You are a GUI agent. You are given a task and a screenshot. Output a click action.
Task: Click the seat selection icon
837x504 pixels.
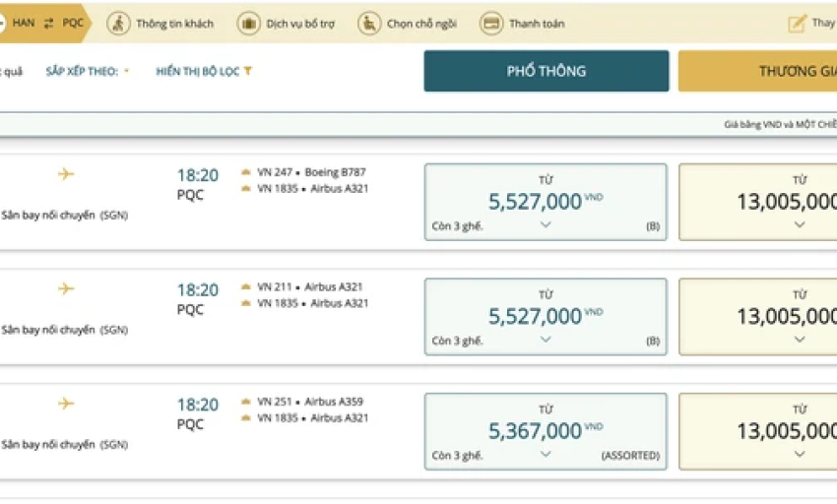369,24
